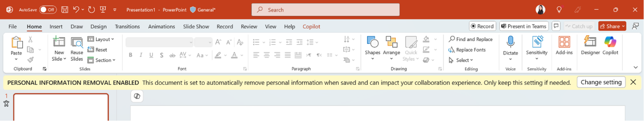Image resolution: width=644 pixels, height=121 pixels.
Task: Click the Undo arrow icon
Action: (x=76, y=10)
